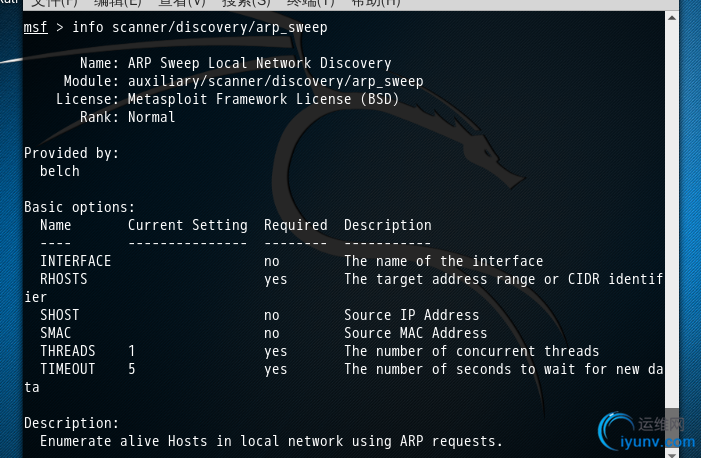The image size is (701, 458).
Task: Click the Rank value 'Normal'
Action: coord(152,117)
